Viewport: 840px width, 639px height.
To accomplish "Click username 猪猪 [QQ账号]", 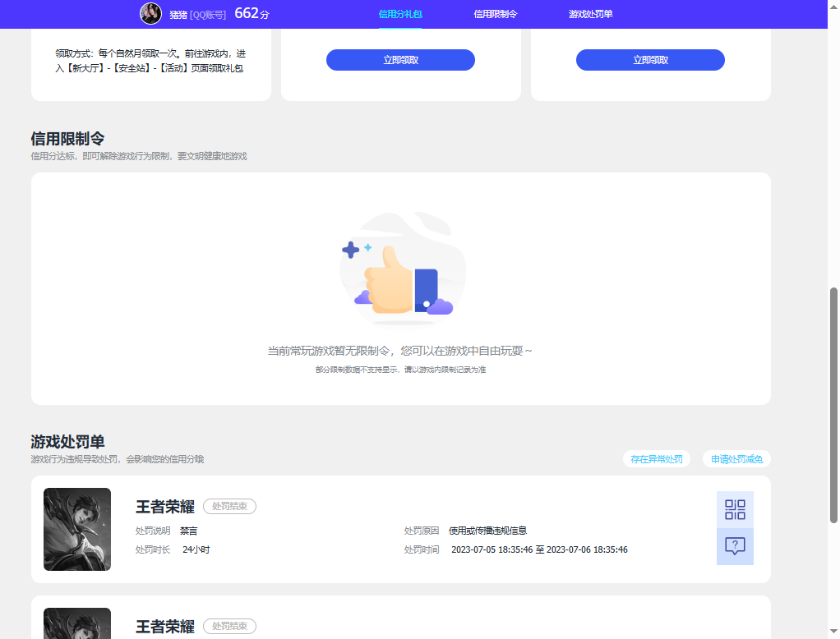I will tap(198, 15).
